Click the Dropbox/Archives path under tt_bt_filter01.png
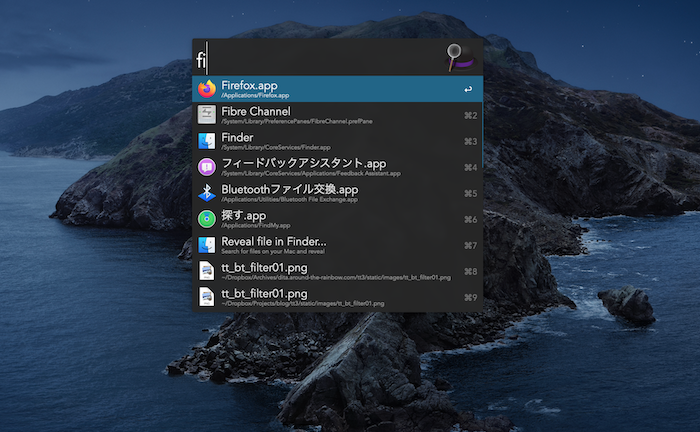 pyautogui.click(x=336, y=278)
